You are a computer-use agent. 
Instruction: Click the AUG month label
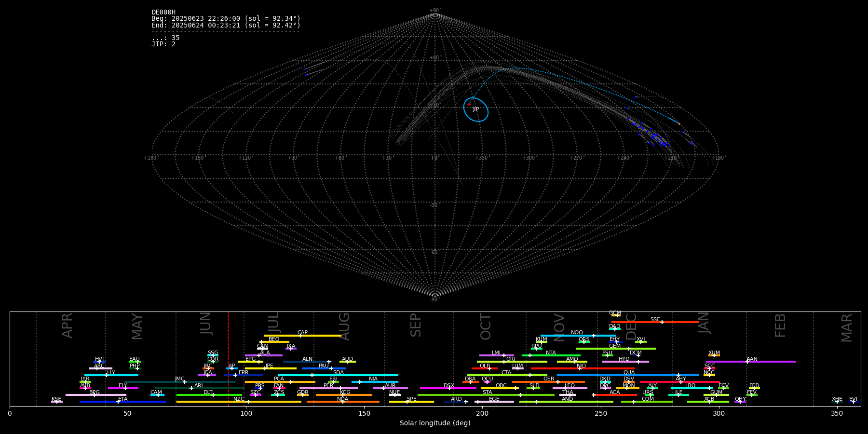344,326
